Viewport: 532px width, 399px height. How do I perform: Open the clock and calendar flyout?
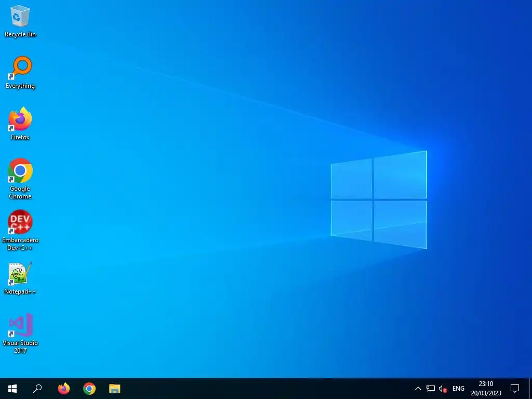point(486,389)
